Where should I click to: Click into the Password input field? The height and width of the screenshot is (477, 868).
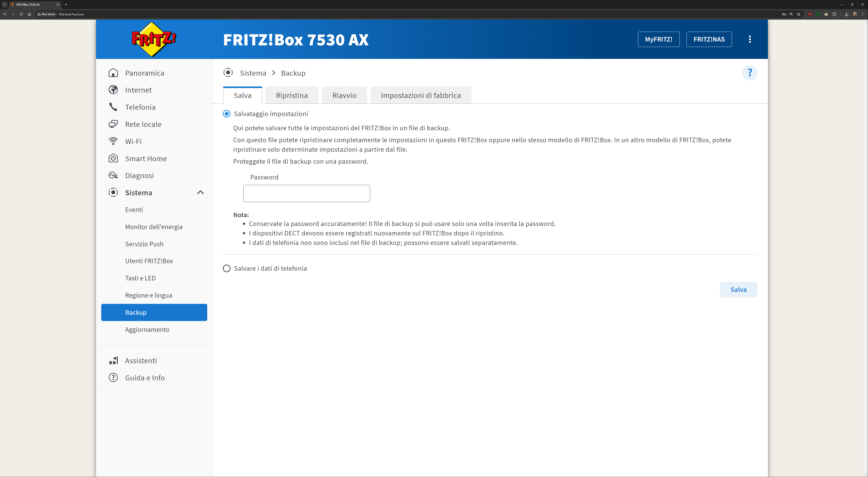click(x=306, y=193)
